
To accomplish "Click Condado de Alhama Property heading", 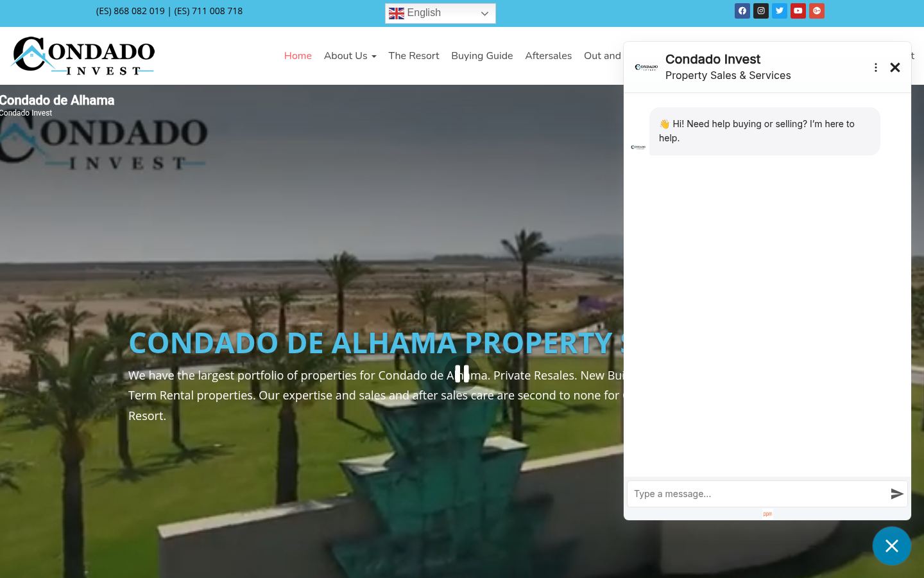I will (x=376, y=343).
